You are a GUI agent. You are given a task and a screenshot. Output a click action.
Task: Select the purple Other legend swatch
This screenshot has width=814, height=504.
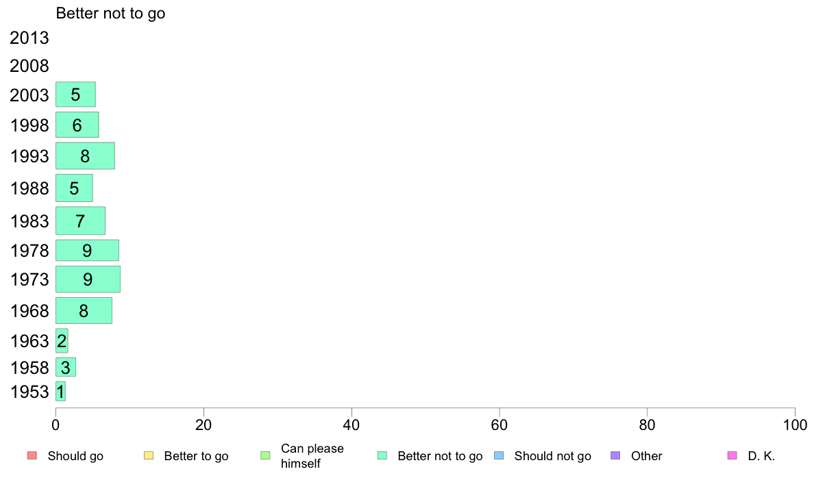click(x=615, y=456)
